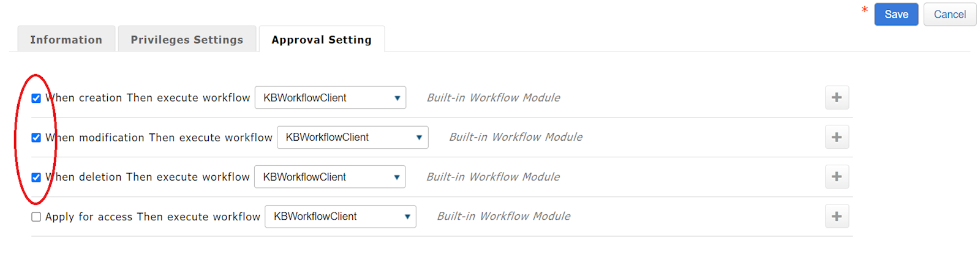Click the 'When creation Then execute workflow' label

click(148, 98)
